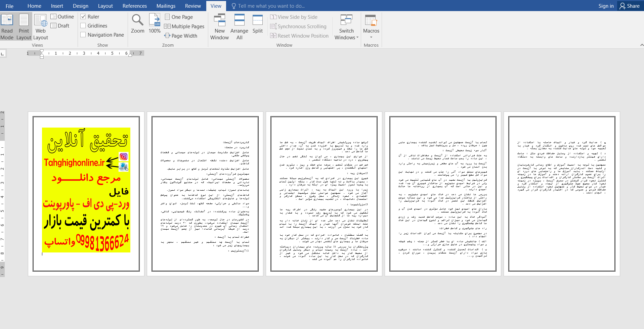Switch to Draft view

click(x=60, y=26)
